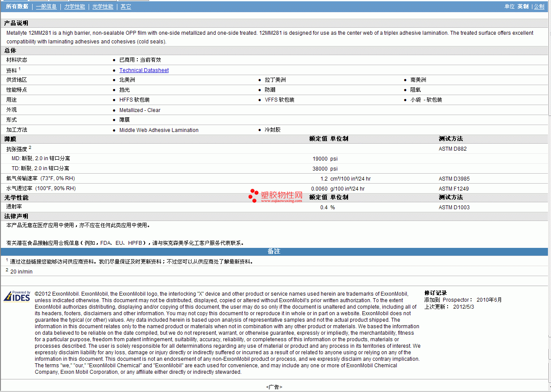The height and width of the screenshot is (392, 551).
Task: Click the 产品说明 section header
Action: [16, 23]
